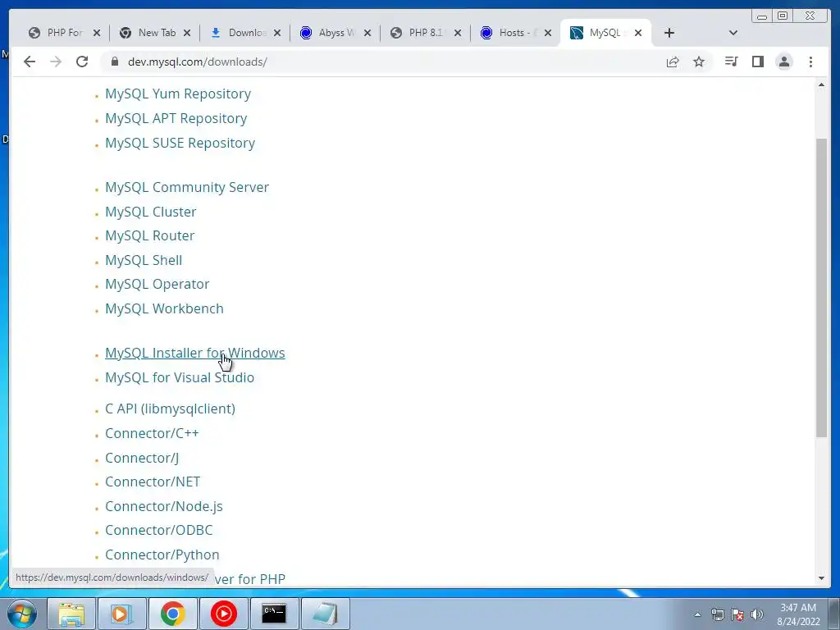Show hidden system tray icons
The image size is (840, 630).
(x=697, y=615)
